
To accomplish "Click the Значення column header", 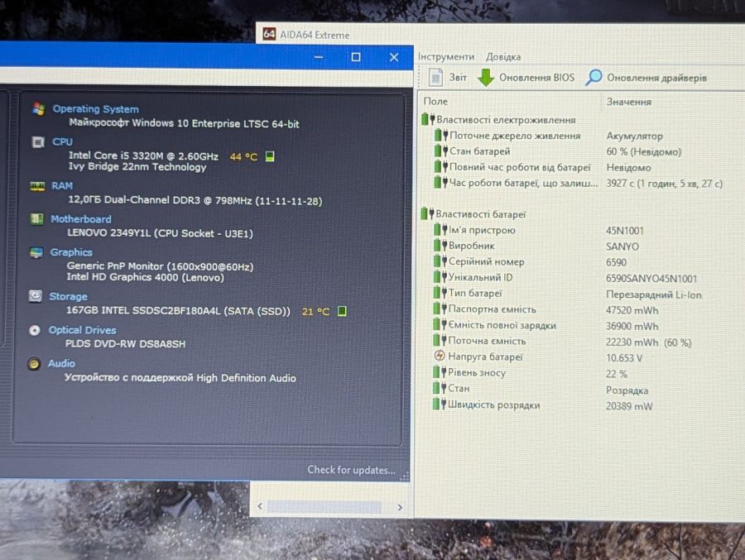I will [x=628, y=102].
